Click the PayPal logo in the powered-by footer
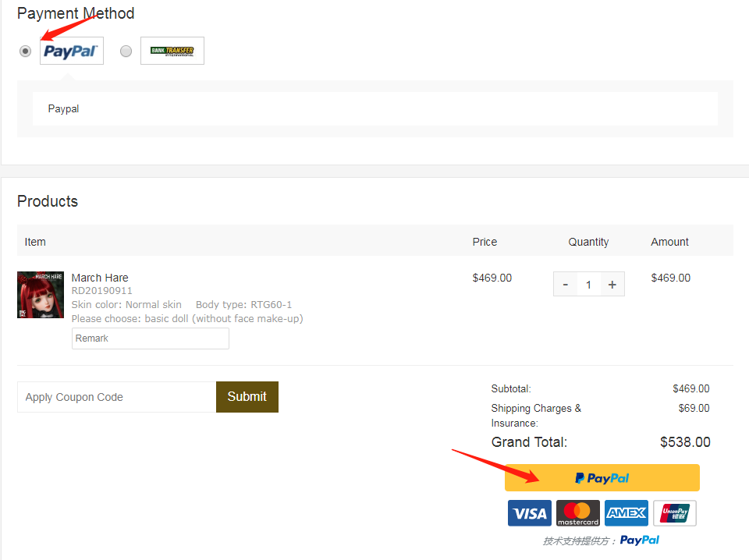 tap(640, 541)
